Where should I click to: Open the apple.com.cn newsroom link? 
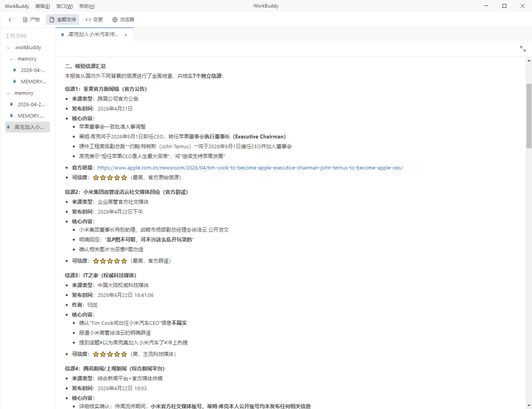(x=250, y=168)
